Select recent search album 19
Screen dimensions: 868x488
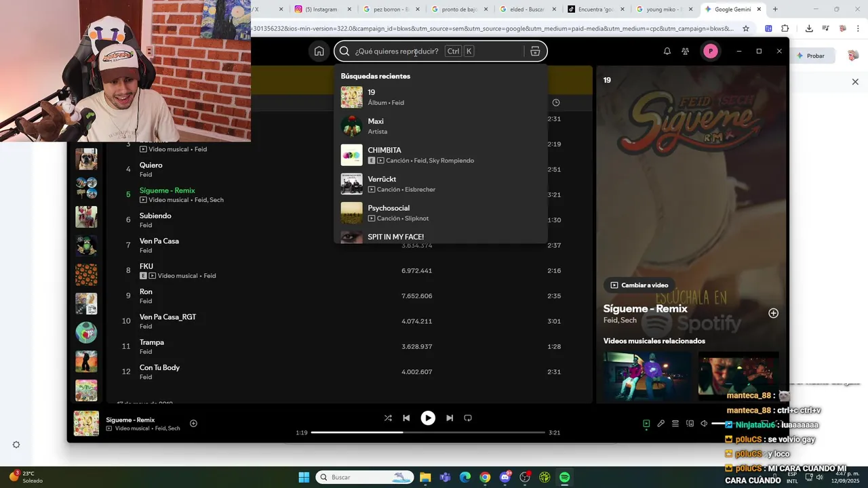pos(441,97)
